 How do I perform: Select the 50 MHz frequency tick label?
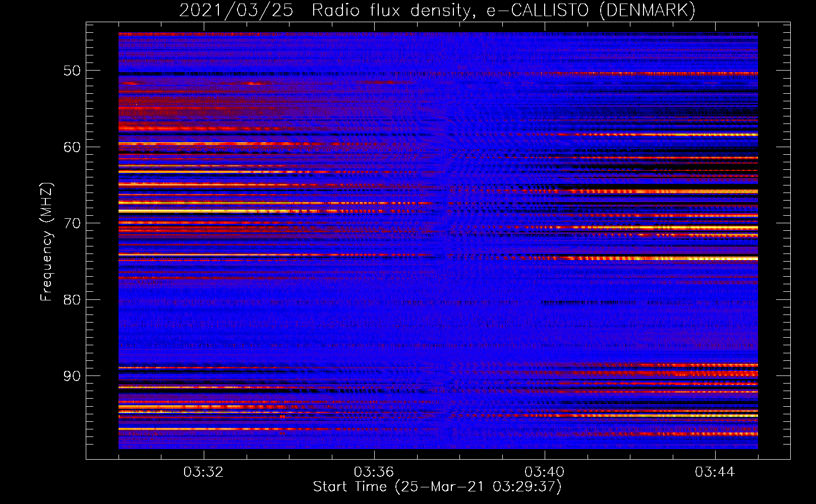pos(72,71)
